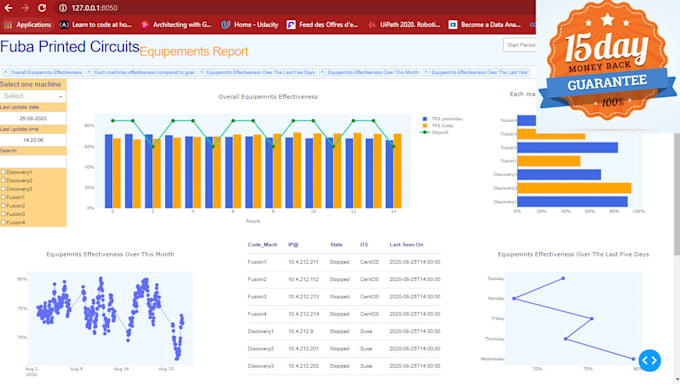Tick the Discovery1 checkbox
The width and height of the screenshot is (680, 384).
point(3,172)
